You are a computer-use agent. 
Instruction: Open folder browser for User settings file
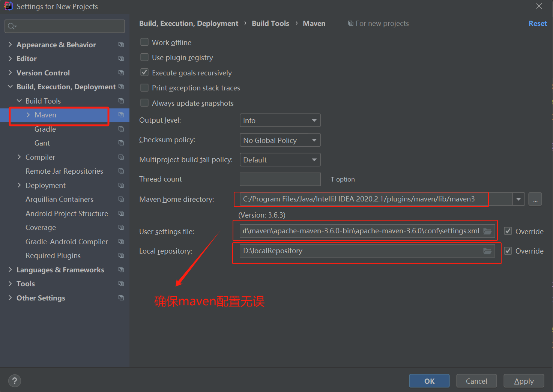488,231
